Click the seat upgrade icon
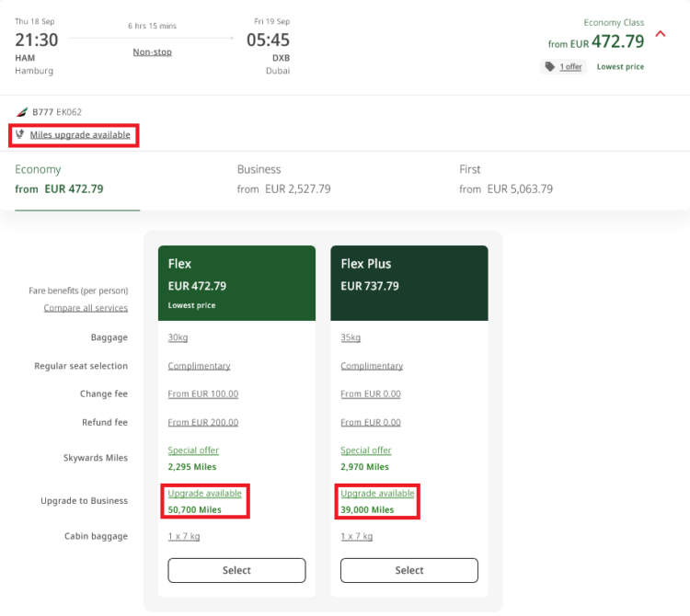Image resolution: width=690 pixels, height=616 pixels. click(x=20, y=134)
